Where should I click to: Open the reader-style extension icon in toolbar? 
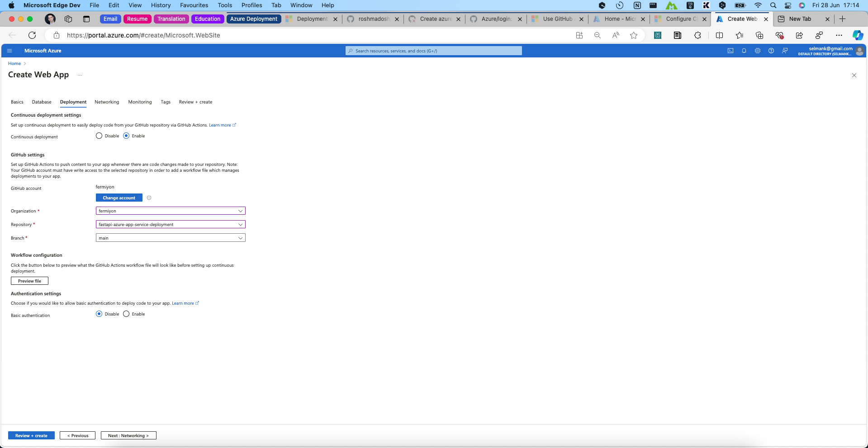(678, 35)
